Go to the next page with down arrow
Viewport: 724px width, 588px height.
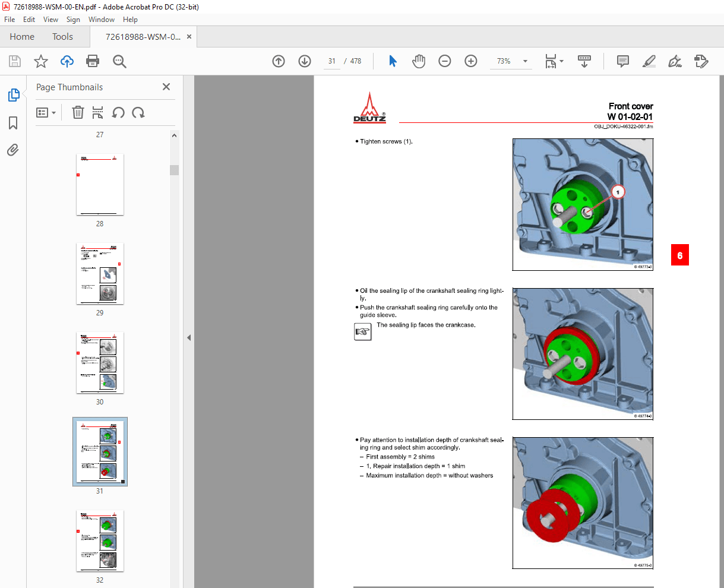pyautogui.click(x=304, y=61)
